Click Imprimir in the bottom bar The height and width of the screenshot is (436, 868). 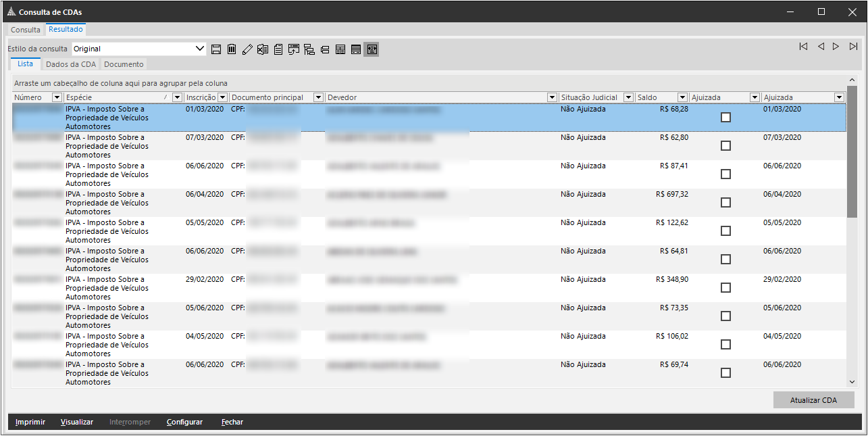pos(30,422)
